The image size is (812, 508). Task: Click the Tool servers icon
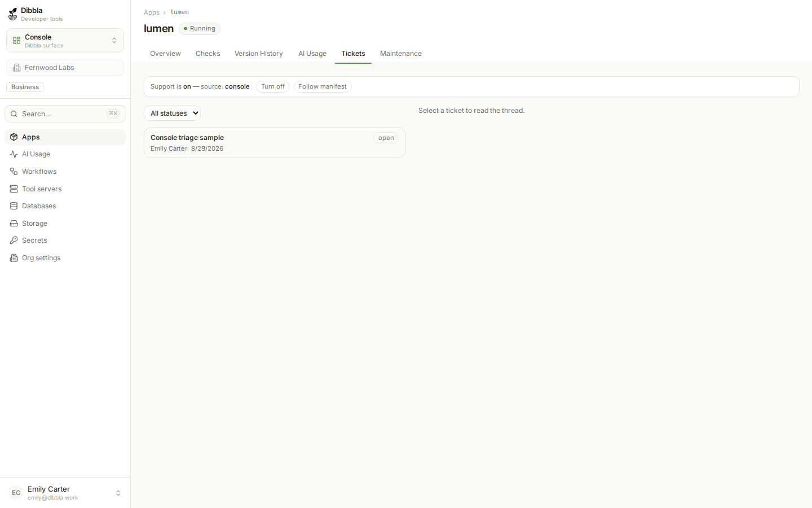coord(14,189)
